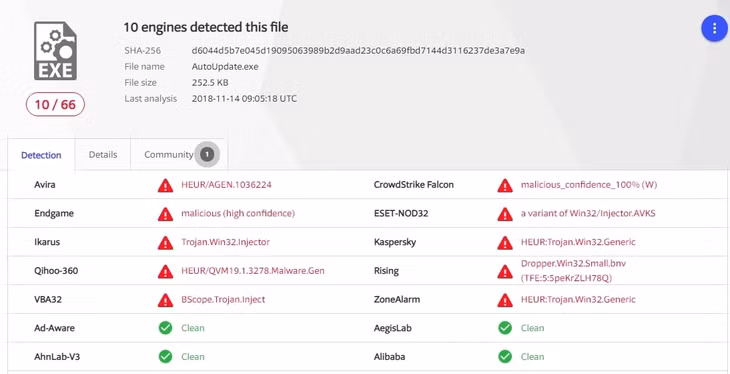Click the Community comment count badge
This screenshot has height=374, width=730.
207,154
